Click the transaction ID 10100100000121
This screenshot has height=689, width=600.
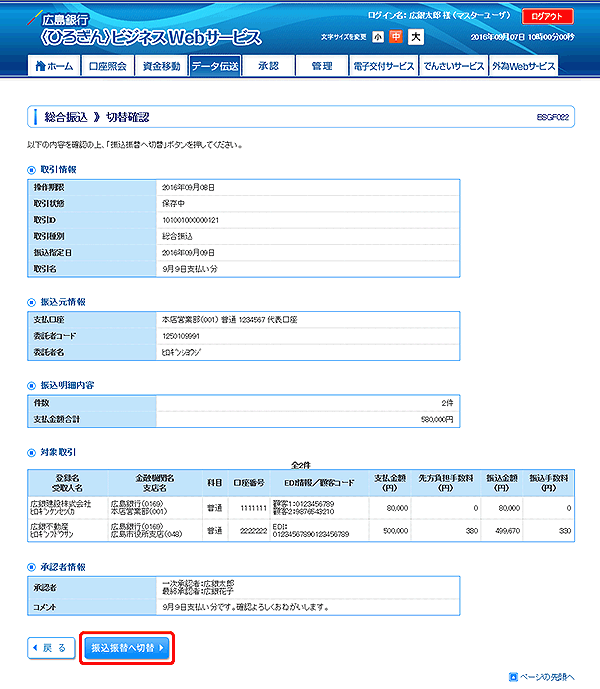[190, 220]
